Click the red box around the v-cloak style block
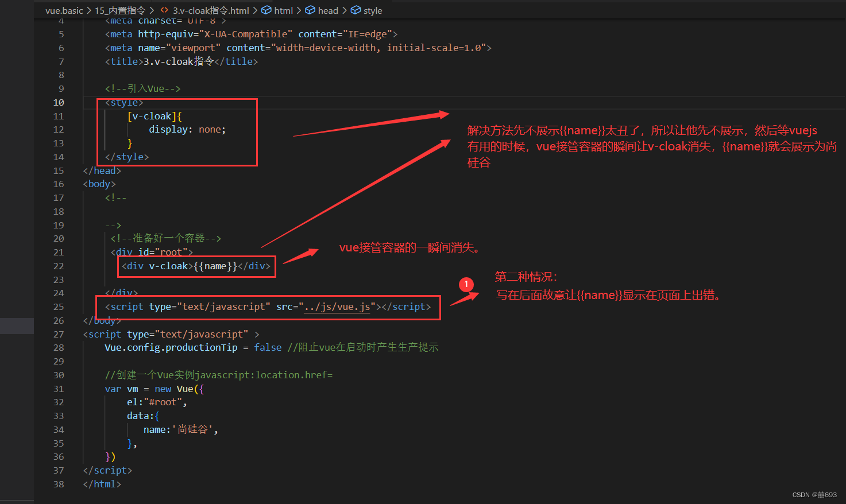Viewport: 846px width, 504px height. tap(177, 132)
